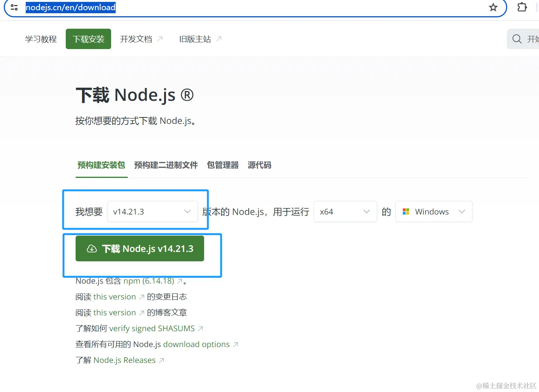Open 旧版主站 old site link

tap(200, 39)
